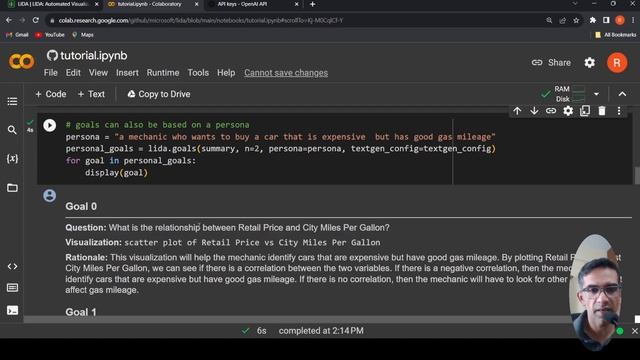Delete the current cell
640x360 pixels.
602,111
